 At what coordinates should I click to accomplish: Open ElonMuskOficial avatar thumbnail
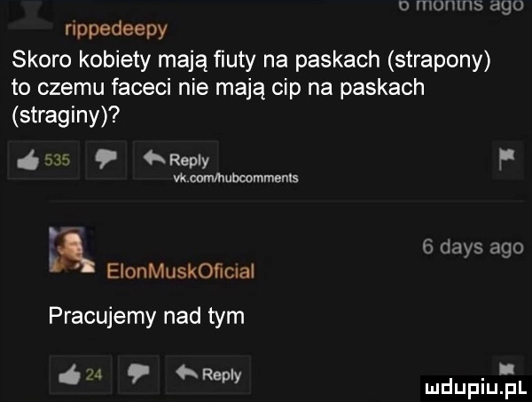coord(72,249)
